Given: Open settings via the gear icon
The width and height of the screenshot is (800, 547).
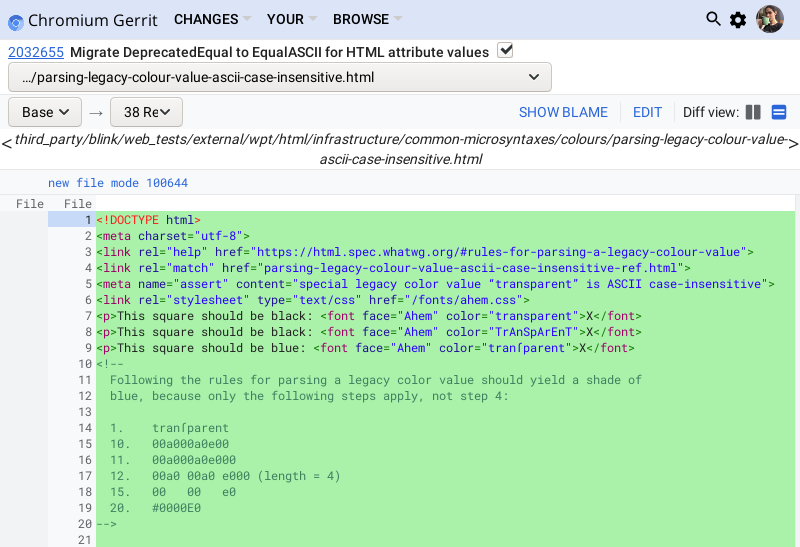Looking at the screenshot, I should coord(738,20).
